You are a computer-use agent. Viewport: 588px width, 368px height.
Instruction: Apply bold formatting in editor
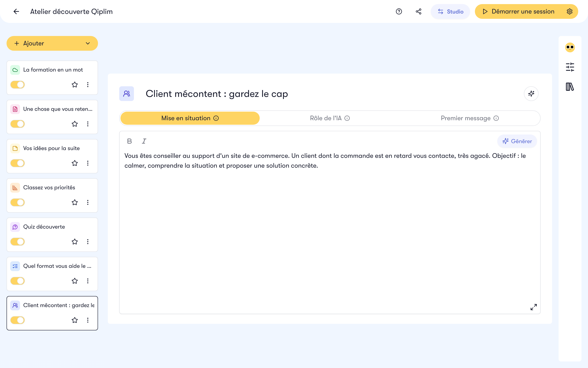coord(129,141)
